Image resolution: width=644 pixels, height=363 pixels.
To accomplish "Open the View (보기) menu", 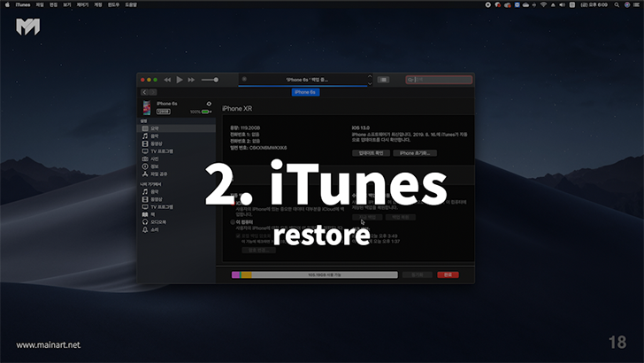I will (x=67, y=5).
